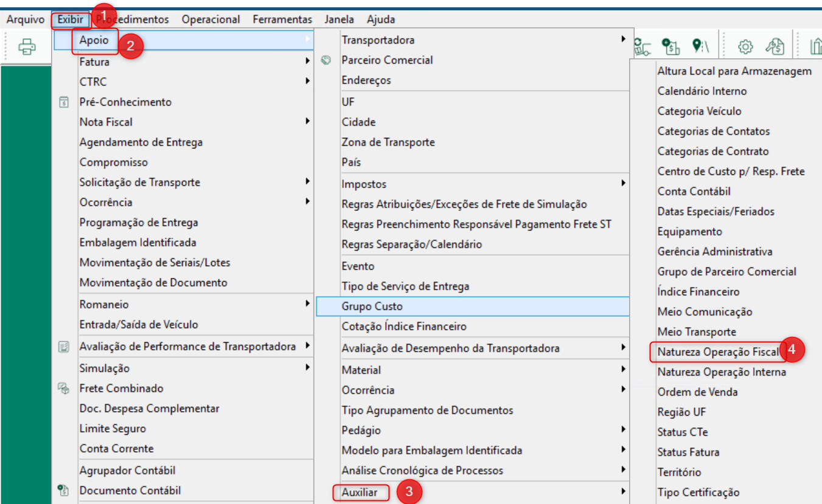Select Território menu item
822x504 pixels.
pyautogui.click(x=680, y=472)
